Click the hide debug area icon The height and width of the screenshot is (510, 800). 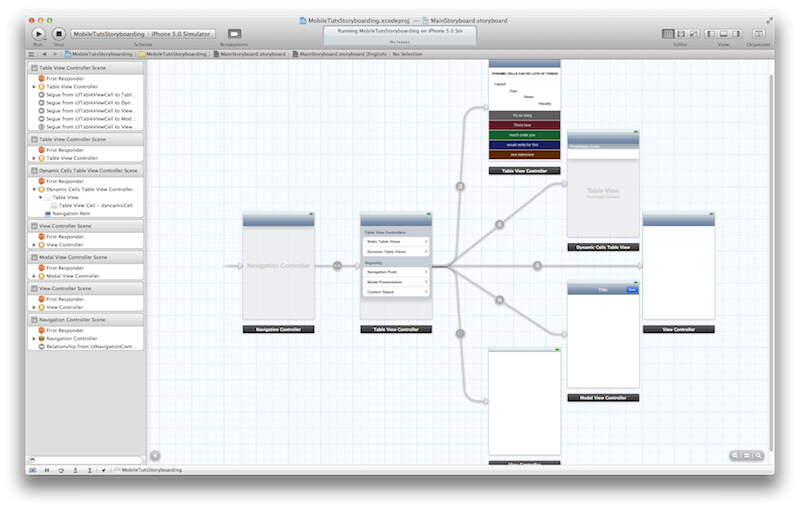coord(33,470)
